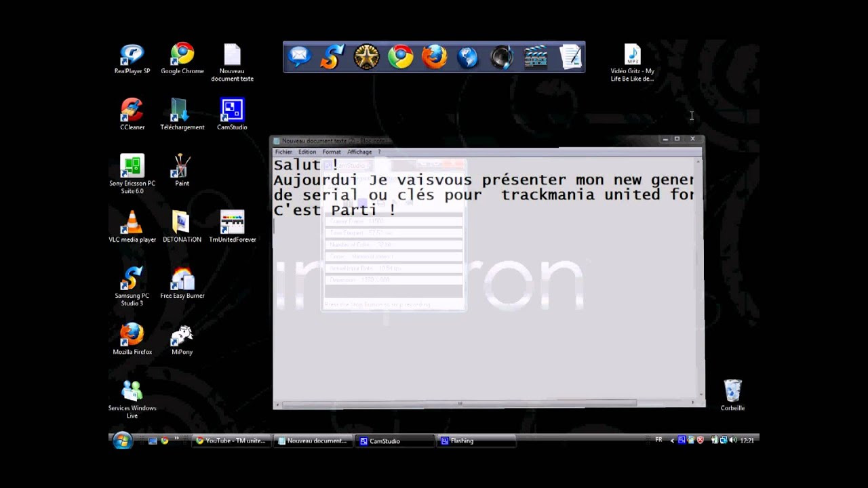
Task: Click Notepad horizontal scrollbar
Action: pos(484,403)
